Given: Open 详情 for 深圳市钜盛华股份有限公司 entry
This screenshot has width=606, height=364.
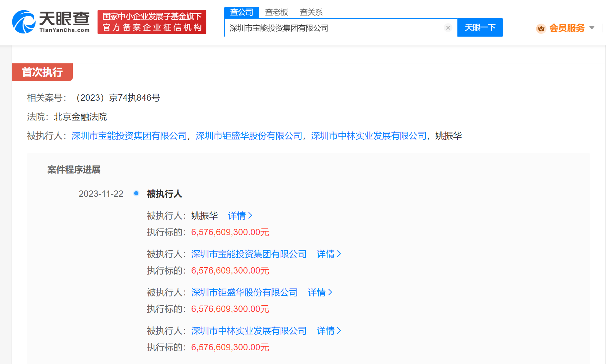Looking at the screenshot, I should coord(320,292).
